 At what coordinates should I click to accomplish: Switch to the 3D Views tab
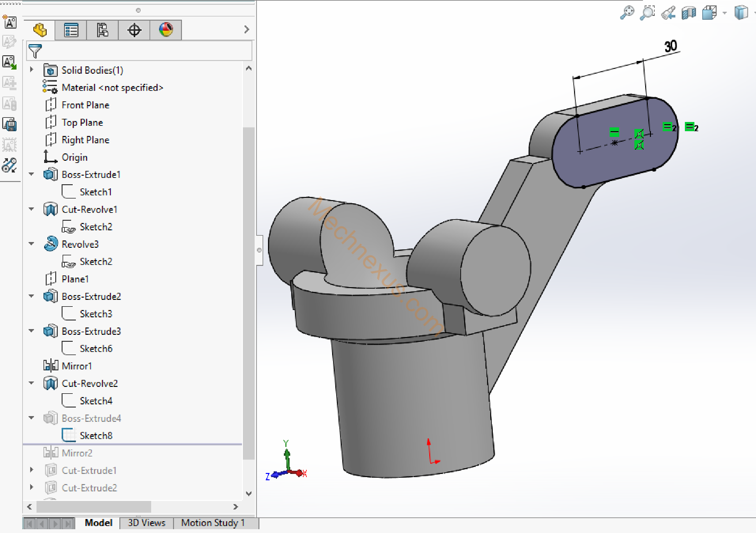point(146,523)
